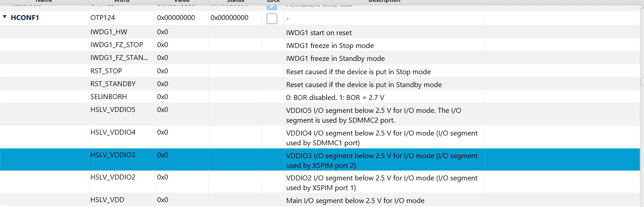Select the XSPIM port 1 description text
The image size is (644, 207).
382,183
